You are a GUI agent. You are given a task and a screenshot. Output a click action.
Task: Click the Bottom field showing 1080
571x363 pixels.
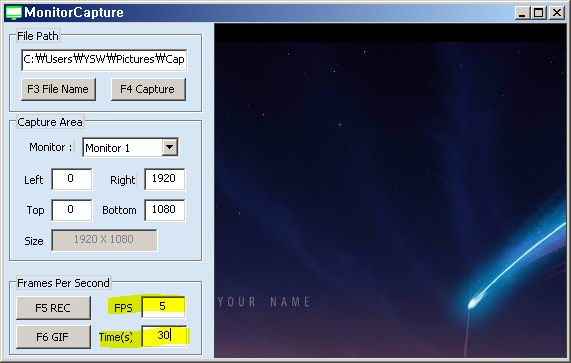[x=165, y=210]
